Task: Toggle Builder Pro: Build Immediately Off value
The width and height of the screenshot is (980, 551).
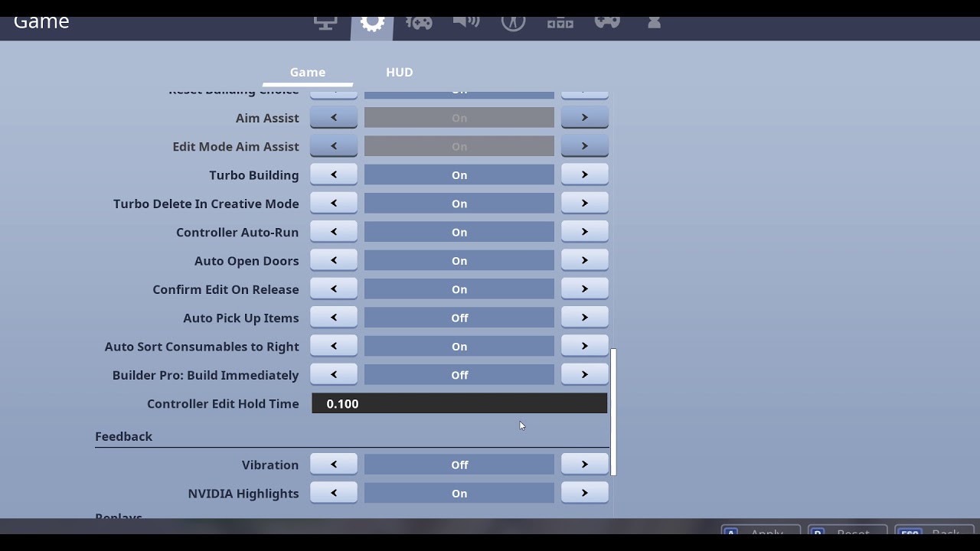Action: click(459, 375)
